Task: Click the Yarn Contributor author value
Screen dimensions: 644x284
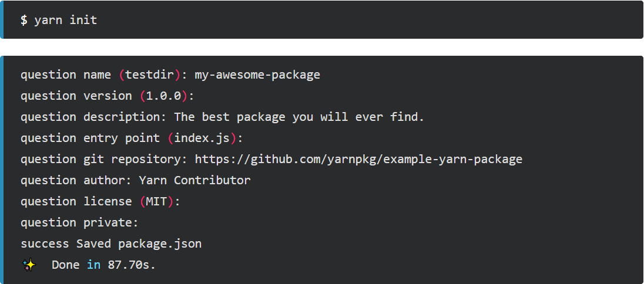Action: click(x=194, y=181)
